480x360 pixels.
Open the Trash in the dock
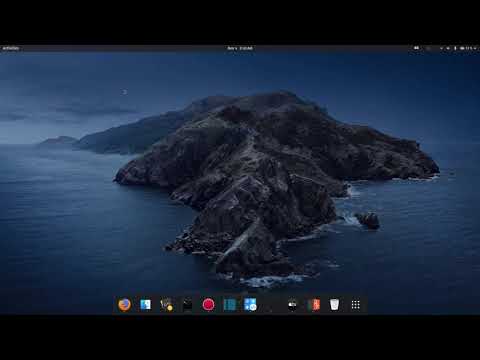[334, 305]
